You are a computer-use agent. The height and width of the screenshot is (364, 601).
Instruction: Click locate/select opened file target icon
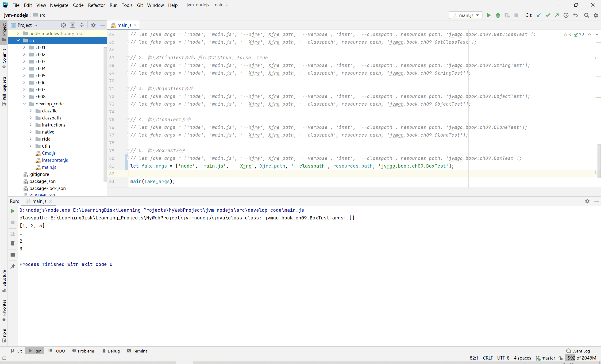click(63, 25)
